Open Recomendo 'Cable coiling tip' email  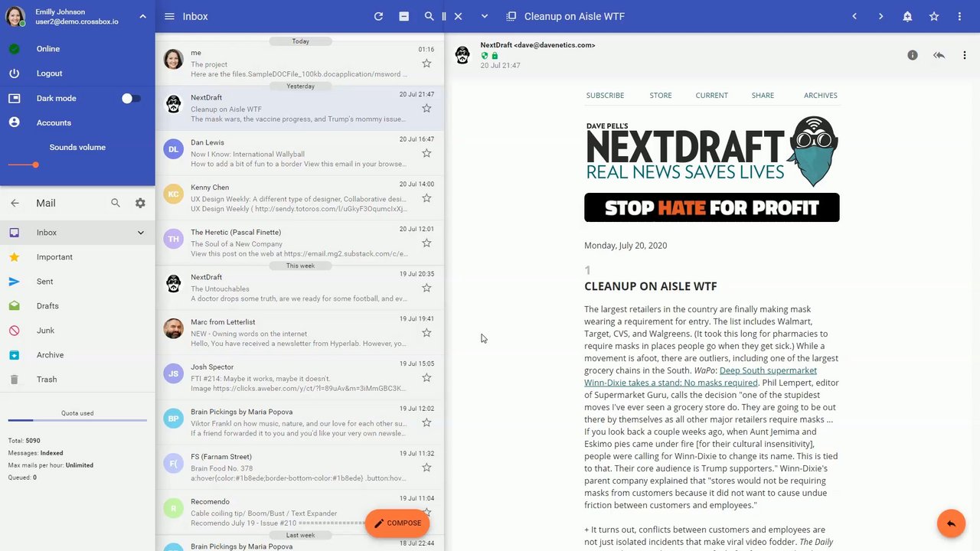(300, 512)
